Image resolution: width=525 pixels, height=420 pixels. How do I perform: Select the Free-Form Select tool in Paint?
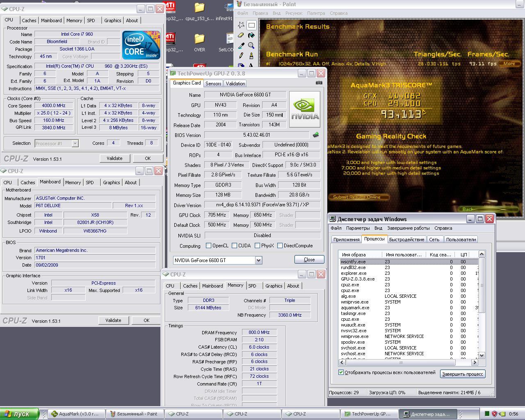click(241, 25)
